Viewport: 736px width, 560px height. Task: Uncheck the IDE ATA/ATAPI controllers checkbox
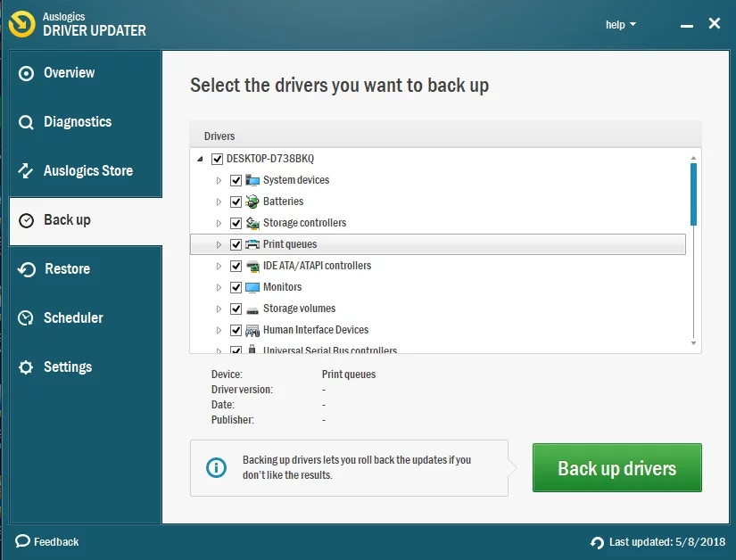coord(236,266)
